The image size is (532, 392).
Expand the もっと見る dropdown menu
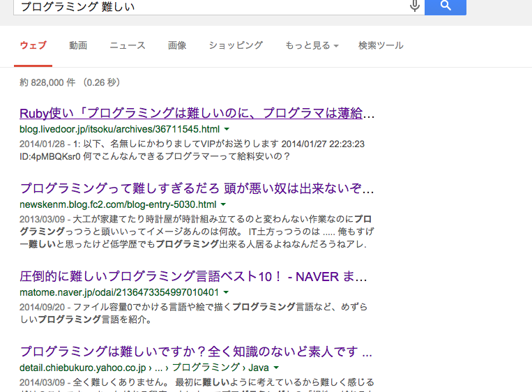point(312,45)
